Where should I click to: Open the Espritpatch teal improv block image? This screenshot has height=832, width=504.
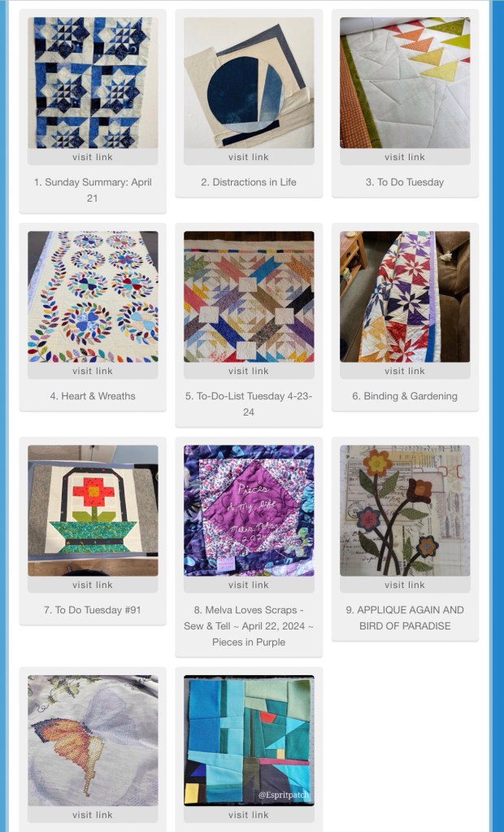click(249, 740)
